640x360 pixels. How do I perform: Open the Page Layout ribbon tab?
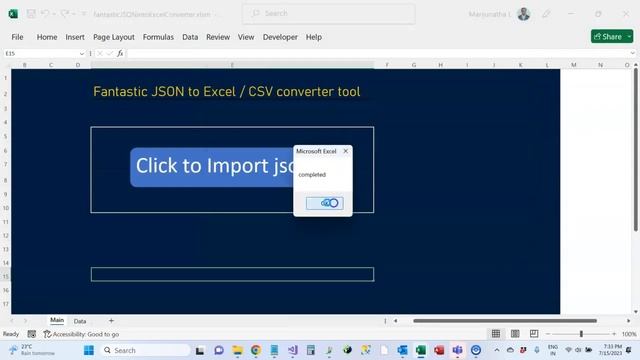click(114, 37)
